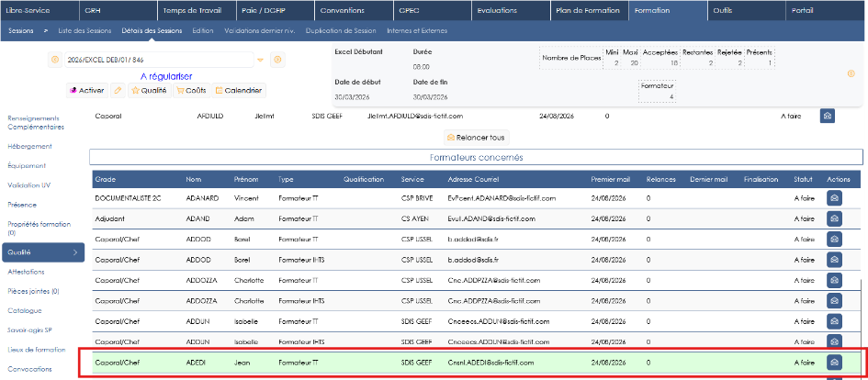Viewport: 868px width, 380px height.
Task: Open Validation UV in the sidebar
Action: pyautogui.click(x=29, y=185)
